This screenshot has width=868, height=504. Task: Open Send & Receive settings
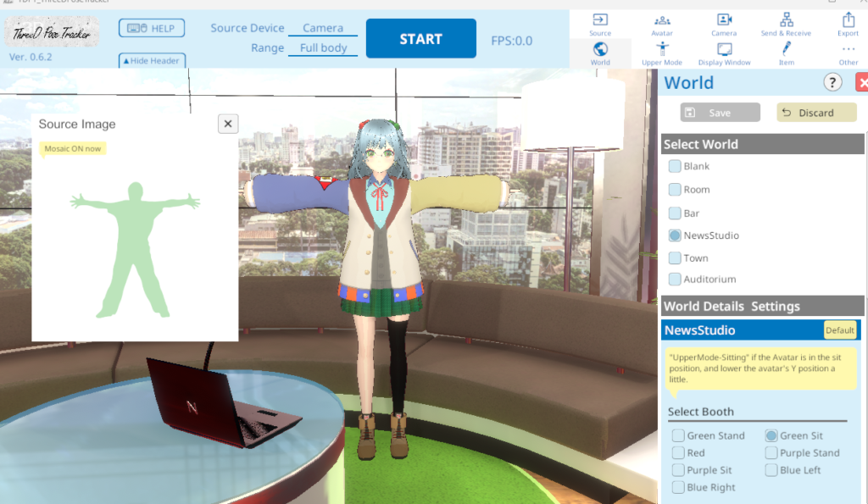click(786, 25)
